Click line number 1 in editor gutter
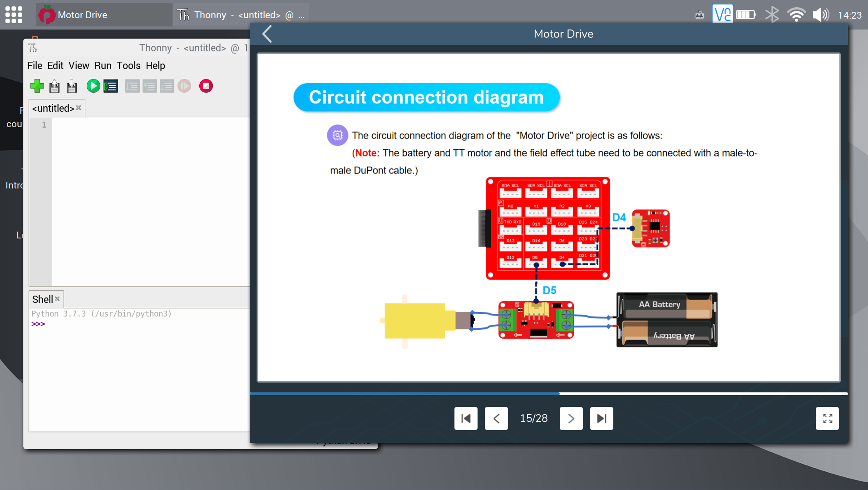The image size is (868, 490). click(x=44, y=125)
